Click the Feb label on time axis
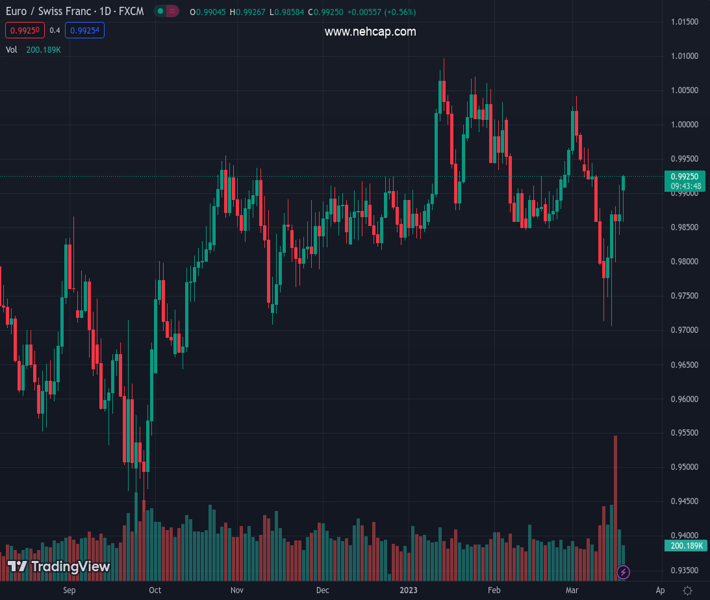710x600 pixels. (493, 590)
